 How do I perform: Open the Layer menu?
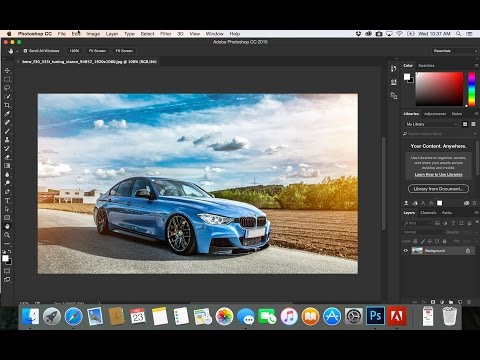(112, 34)
